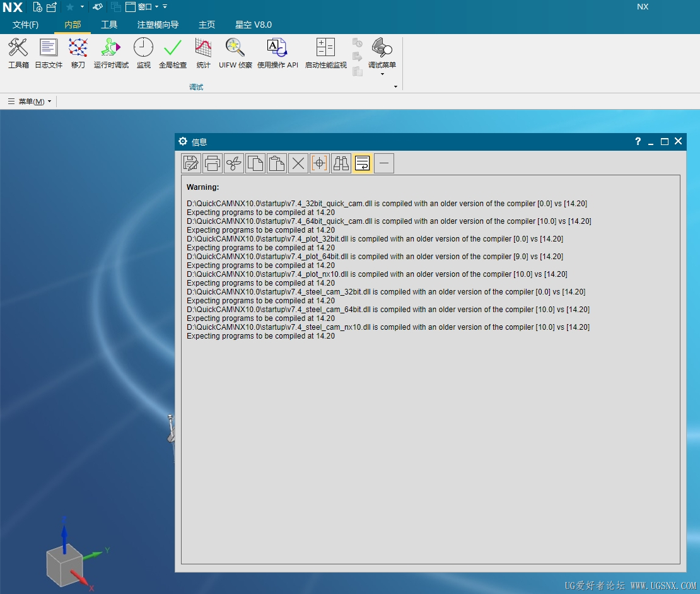This screenshot has width=700, height=594.
Task: Switch to the 星空 V8.0 tab
Action: (254, 25)
